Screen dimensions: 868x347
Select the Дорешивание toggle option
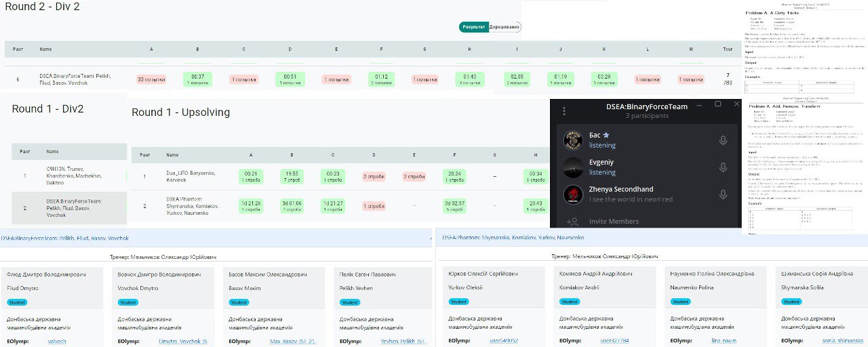[x=505, y=27]
